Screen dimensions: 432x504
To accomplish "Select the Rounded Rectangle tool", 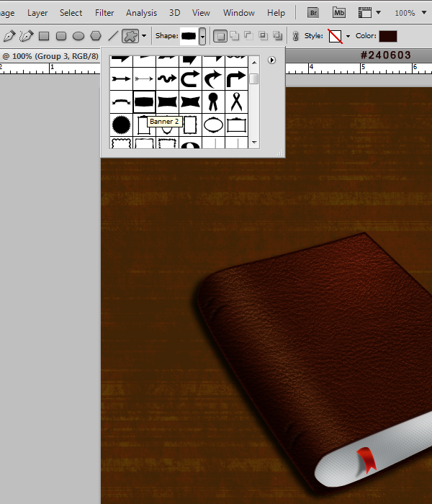I will [x=61, y=36].
